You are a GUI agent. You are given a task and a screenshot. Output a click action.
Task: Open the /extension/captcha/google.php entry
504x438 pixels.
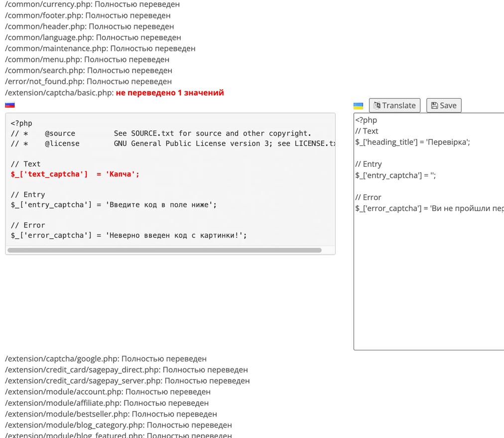tap(106, 359)
